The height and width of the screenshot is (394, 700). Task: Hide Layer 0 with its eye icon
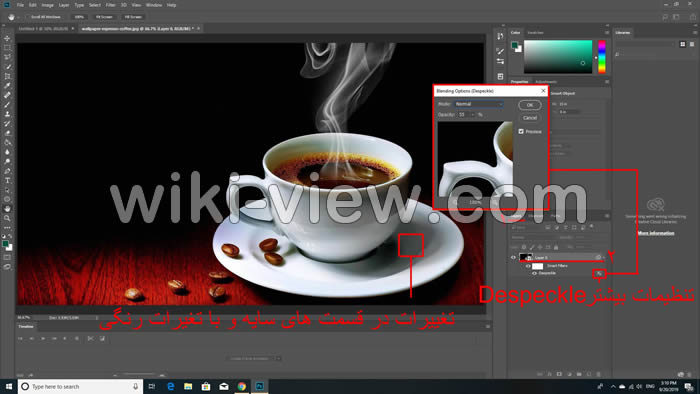click(513, 257)
